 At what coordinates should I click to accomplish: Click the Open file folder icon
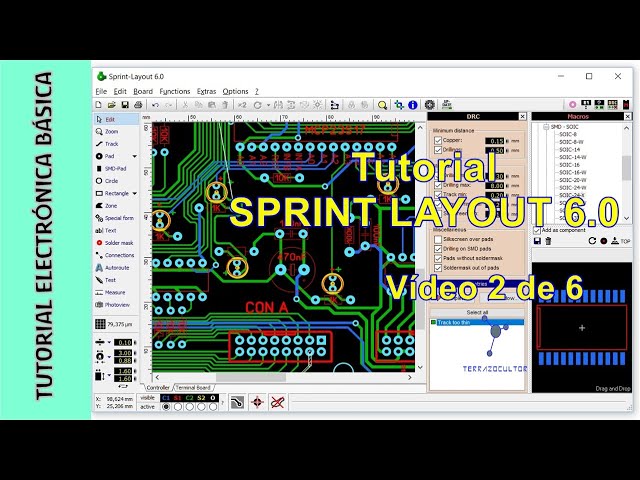pos(111,105)
